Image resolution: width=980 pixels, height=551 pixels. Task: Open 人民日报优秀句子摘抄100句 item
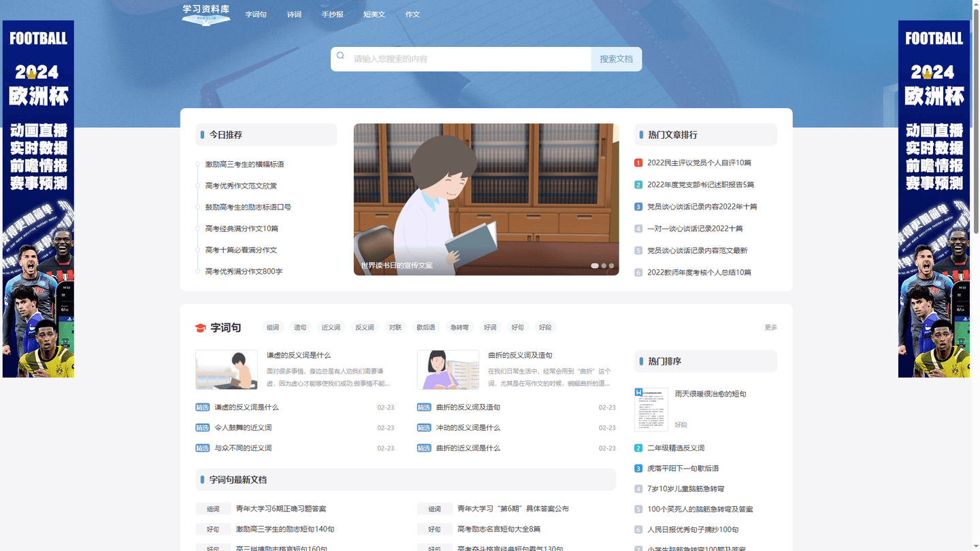point(693,530)
